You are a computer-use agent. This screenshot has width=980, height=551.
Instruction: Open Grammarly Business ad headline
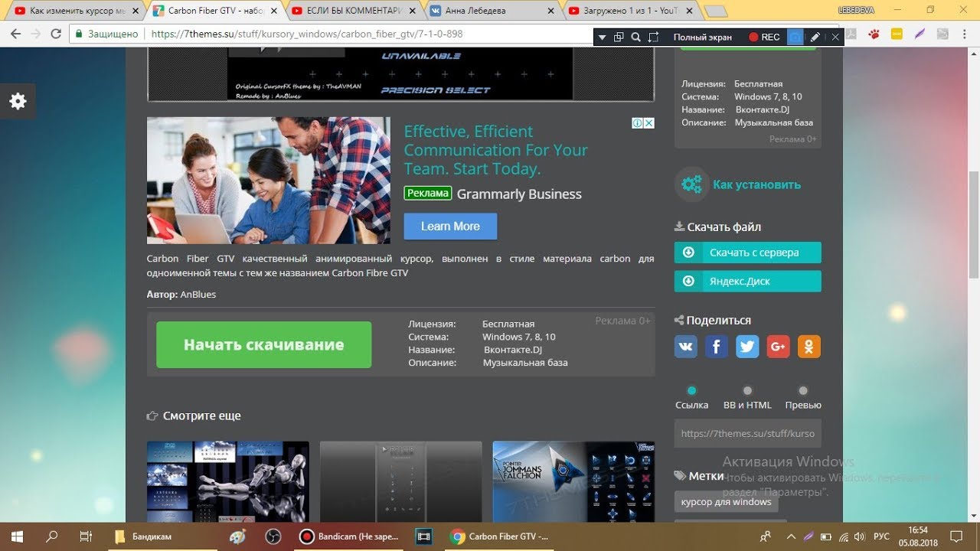point(519,194)
